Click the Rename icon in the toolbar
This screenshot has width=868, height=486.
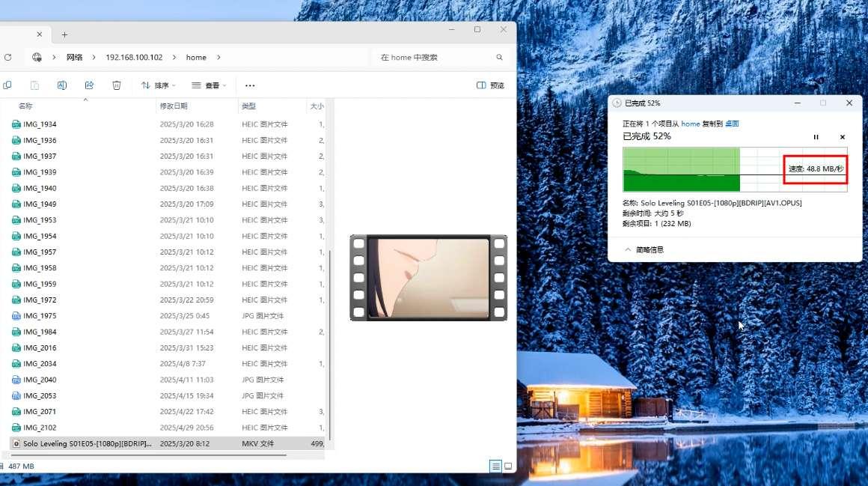point(62,85)
